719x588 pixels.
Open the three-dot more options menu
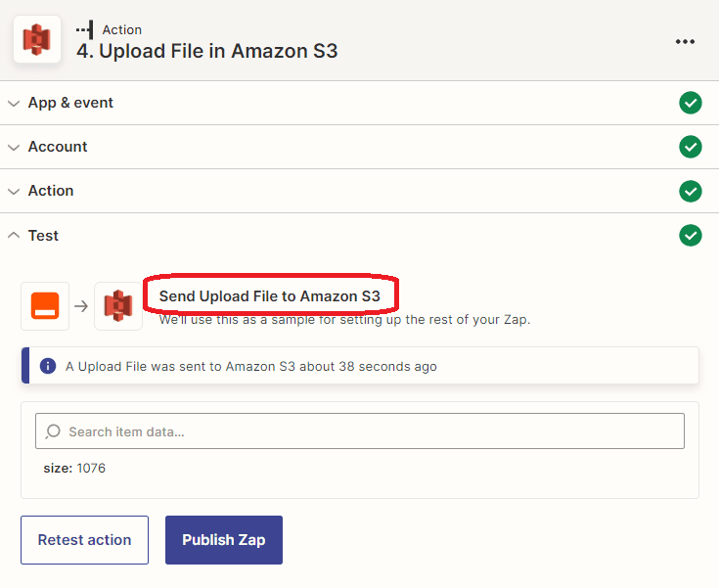tap(685, 41)
